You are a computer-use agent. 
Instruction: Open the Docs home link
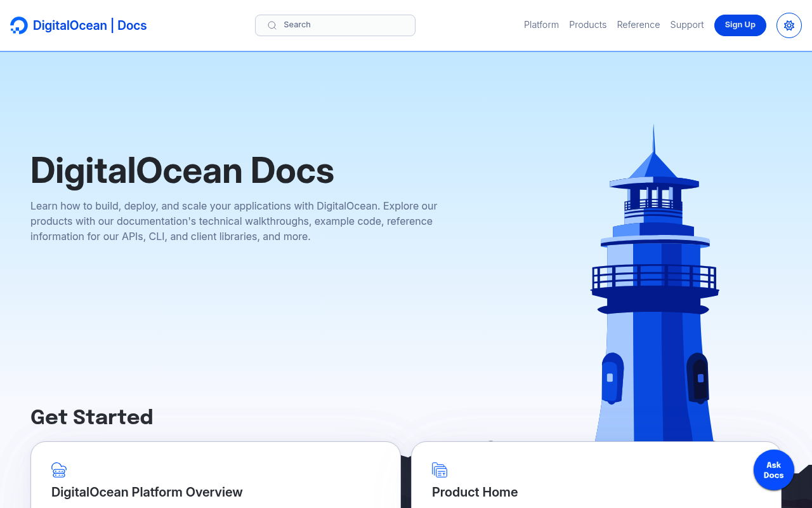[132, 25]
